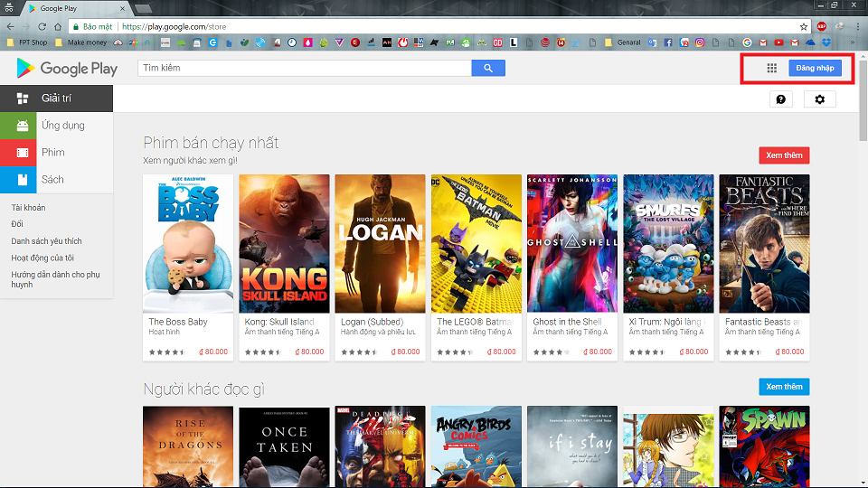Open the Google Translate bookmark
The image size is (868, 488).
(653, 42)
